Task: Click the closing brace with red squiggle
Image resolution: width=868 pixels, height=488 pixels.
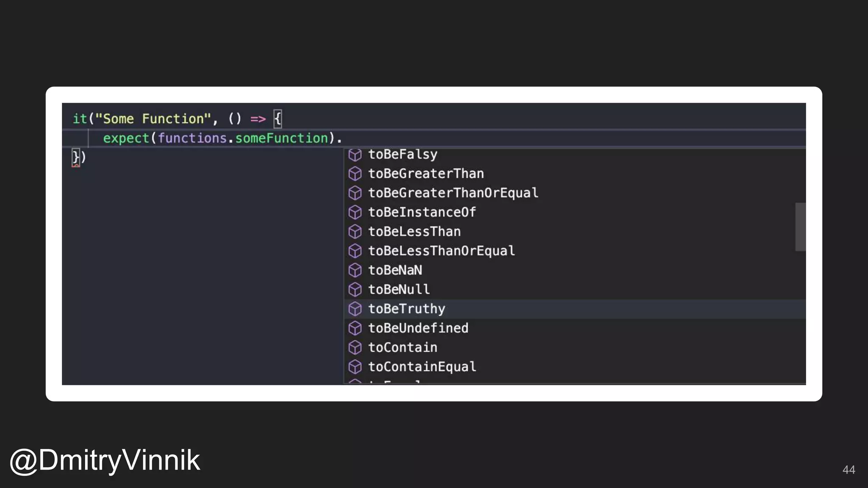Action: point(76,158)
